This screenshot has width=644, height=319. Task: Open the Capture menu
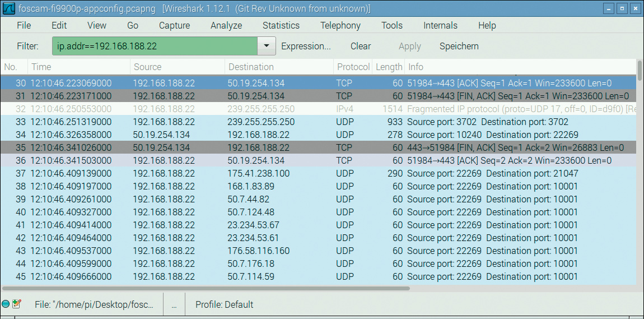coord(175,25)
